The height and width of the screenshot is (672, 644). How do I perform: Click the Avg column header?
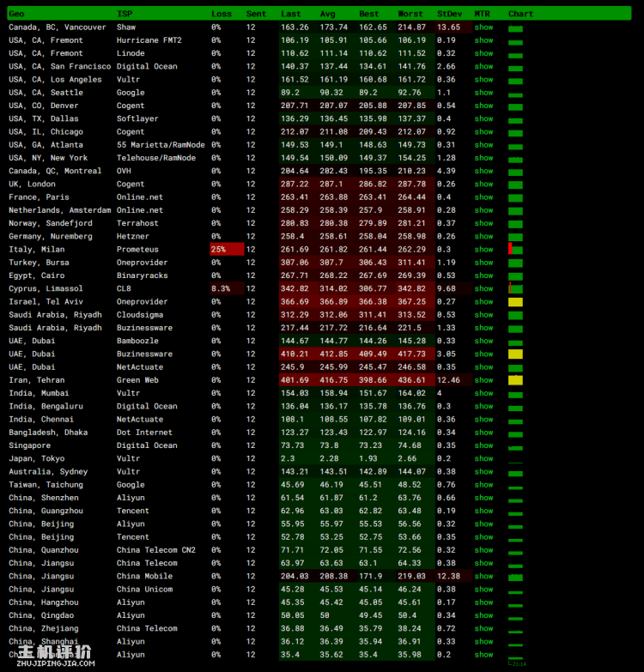[x=327, y=14]
